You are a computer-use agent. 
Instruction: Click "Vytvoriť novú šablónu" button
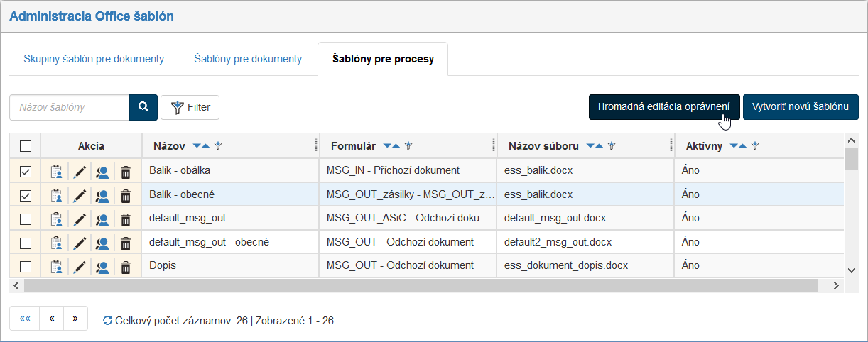coord(801,106)
